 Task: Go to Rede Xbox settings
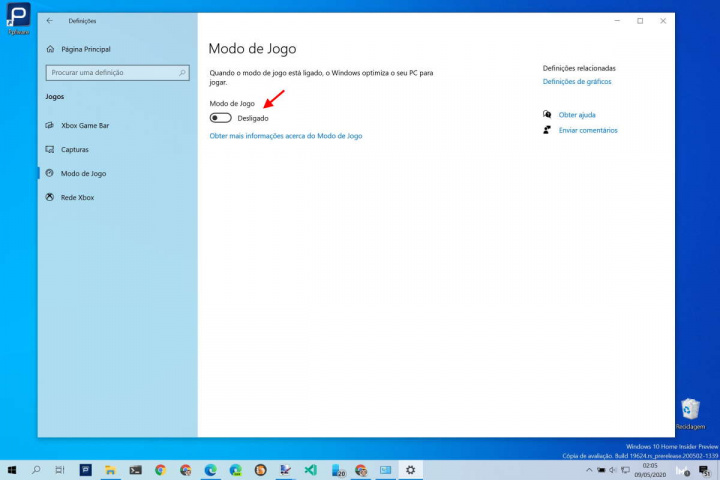(x=77, y=197)
